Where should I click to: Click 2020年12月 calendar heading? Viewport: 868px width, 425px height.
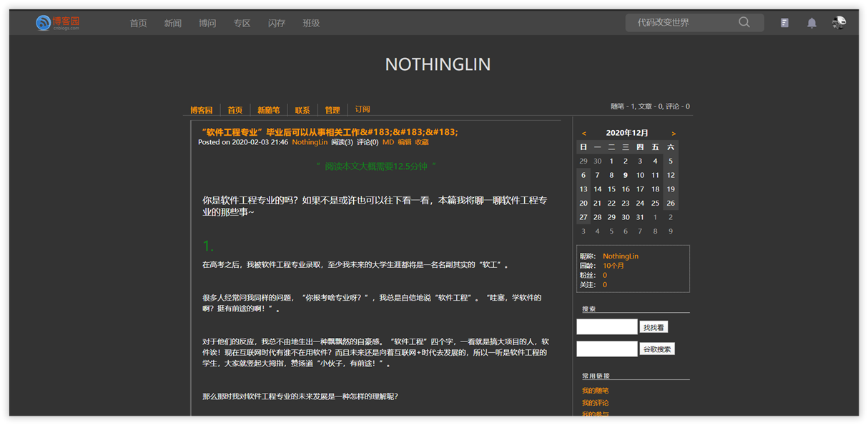[x=627, y=133]
